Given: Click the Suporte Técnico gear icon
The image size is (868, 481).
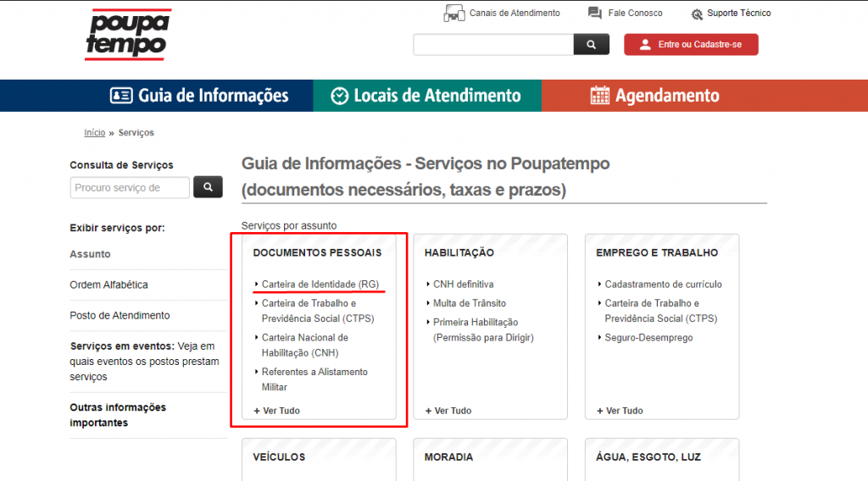Looking at the screenshot, I should [x=697, y=14].
